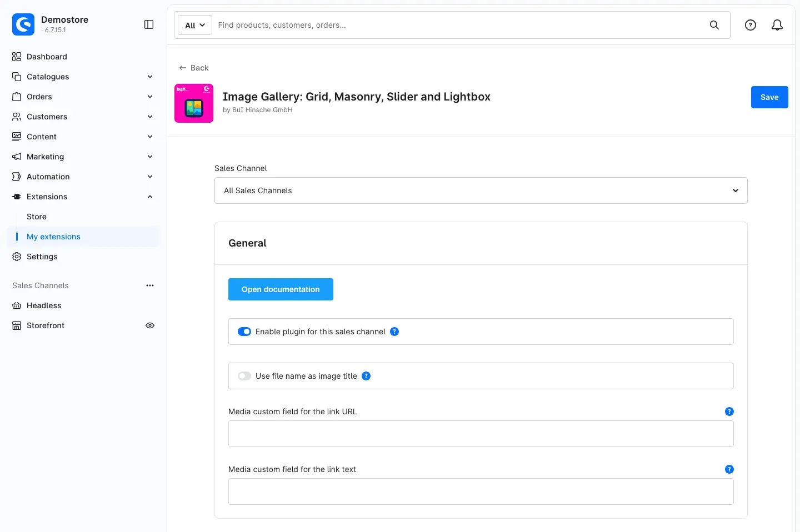Click the Shopware logo icon
The image size is (800, 532).
[23, 24]
